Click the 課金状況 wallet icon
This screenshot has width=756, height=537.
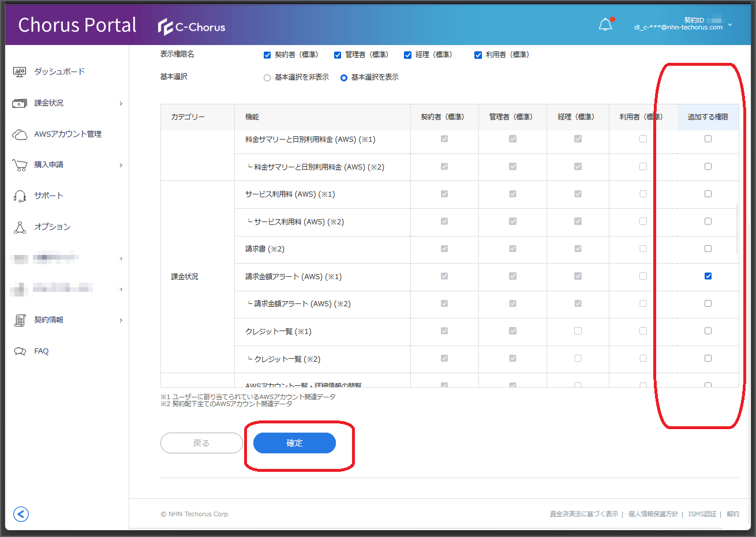point(20,103)
